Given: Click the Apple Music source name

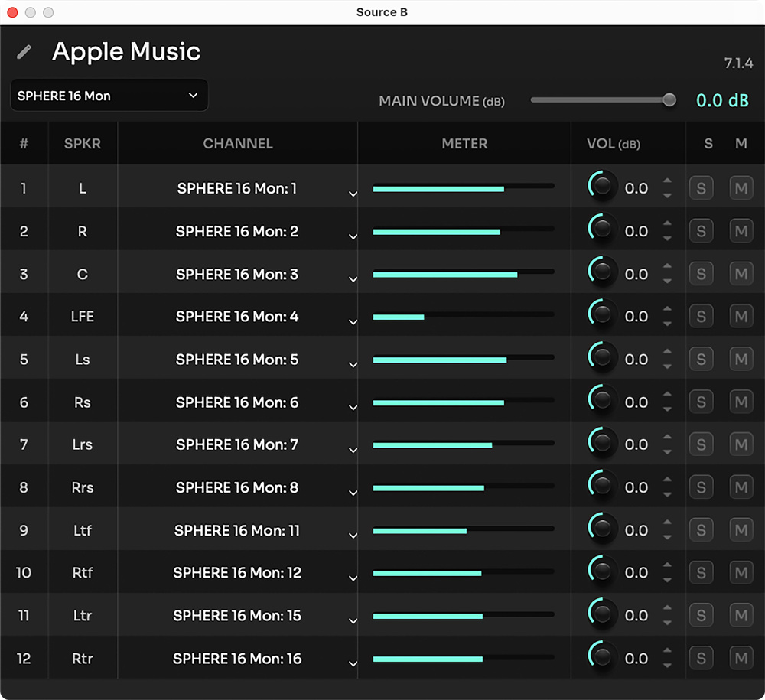Looking at the screenshot, I should coord(126,52).
